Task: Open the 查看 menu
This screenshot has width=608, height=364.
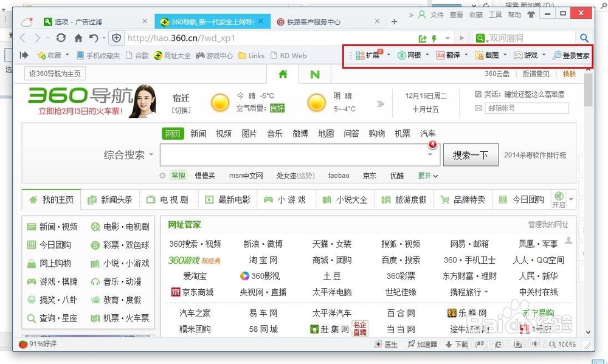Action: (457, 15)
